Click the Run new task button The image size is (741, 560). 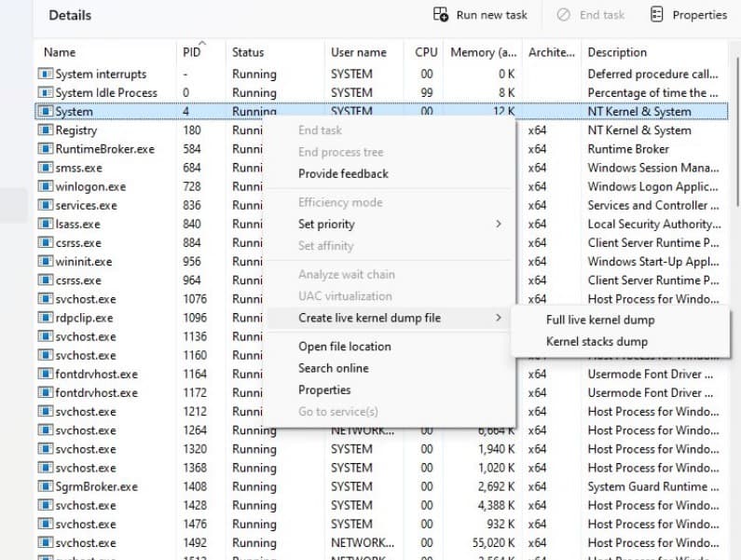pyautogui.click(x=480, y=15)
